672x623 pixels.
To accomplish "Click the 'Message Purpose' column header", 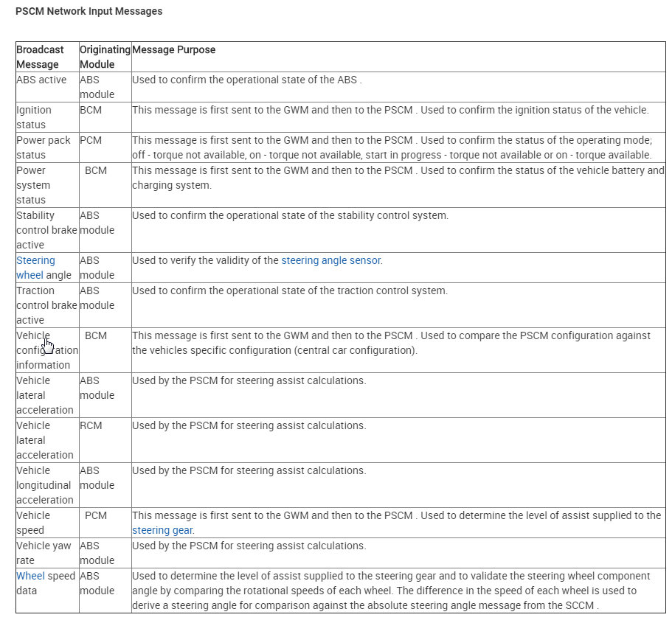I will 398,57.
